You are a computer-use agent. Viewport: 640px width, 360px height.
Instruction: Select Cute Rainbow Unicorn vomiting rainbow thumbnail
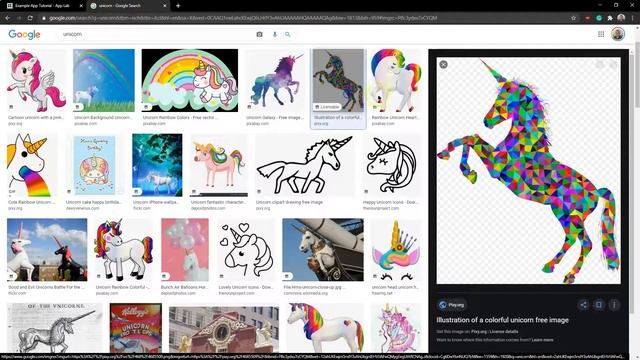31,165
